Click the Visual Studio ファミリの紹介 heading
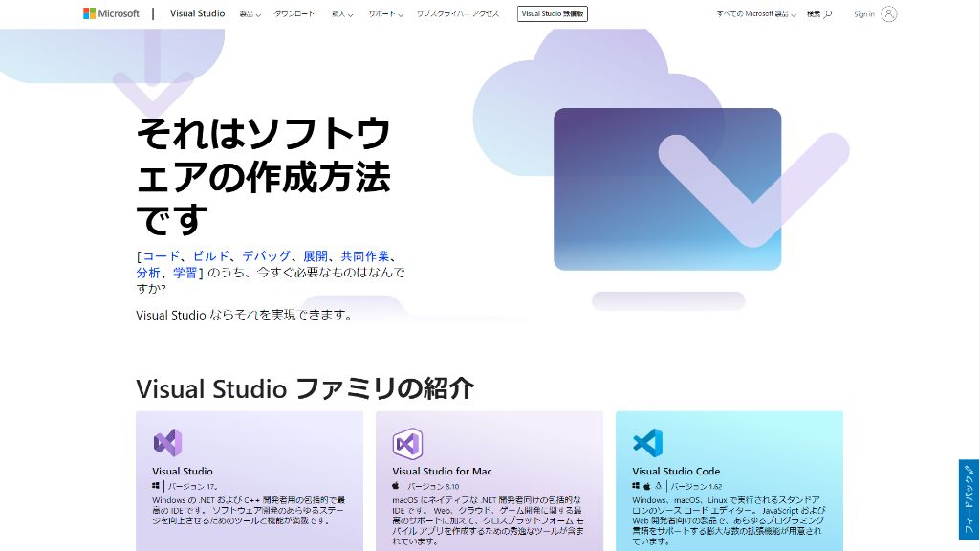Image resolution: width=980 pixels, height=551 pixels. [305, 388]
